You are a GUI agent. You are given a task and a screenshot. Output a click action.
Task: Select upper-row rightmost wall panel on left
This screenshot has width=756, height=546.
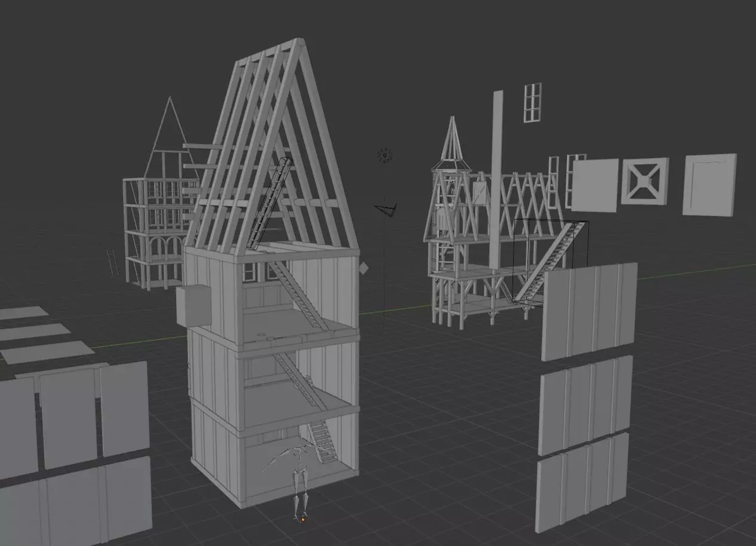[124, 408]
